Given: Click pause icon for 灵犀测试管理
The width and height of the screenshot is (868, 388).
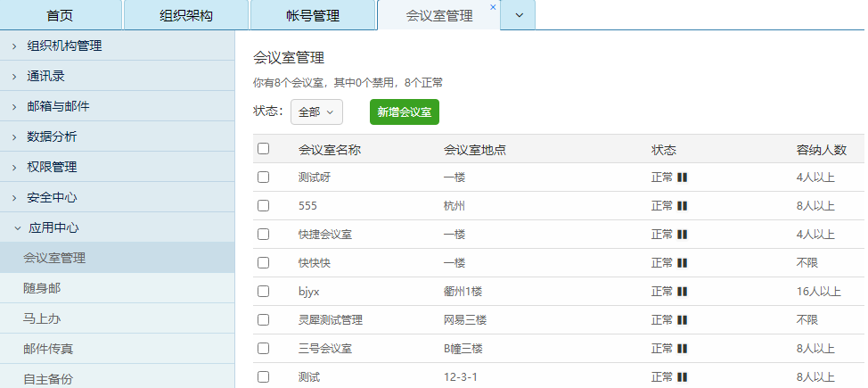Looking at the screenshot, I should [683, 320].
